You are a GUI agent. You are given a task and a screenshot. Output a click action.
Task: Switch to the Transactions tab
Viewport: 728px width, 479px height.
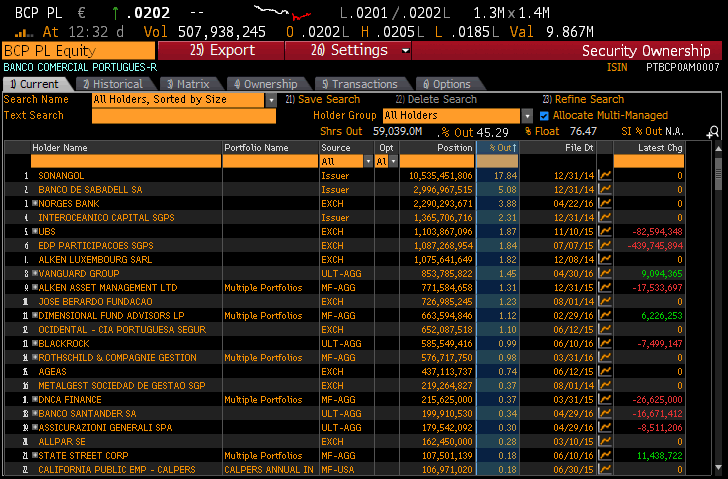point(360,84)
